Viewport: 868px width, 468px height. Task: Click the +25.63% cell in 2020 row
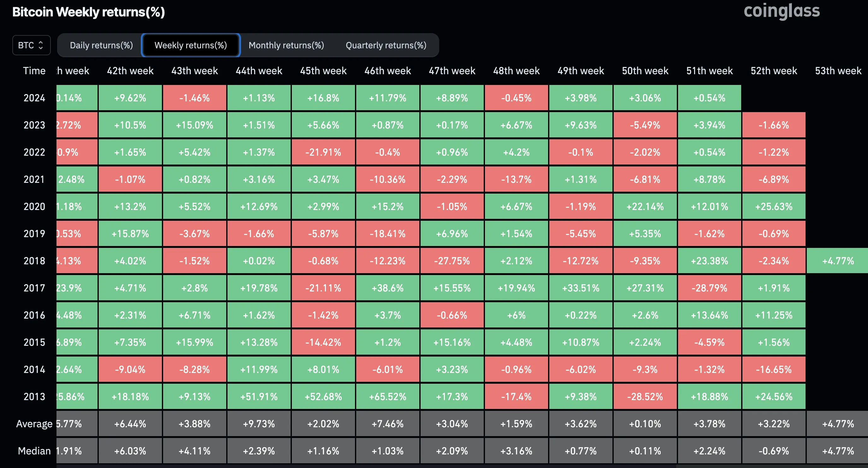click(x=774, y=207)
